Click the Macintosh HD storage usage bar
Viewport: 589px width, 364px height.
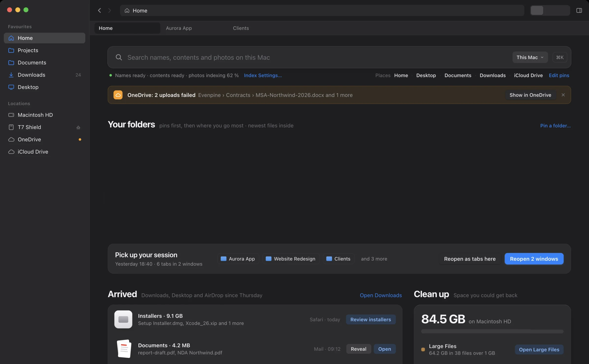point(492,331)
